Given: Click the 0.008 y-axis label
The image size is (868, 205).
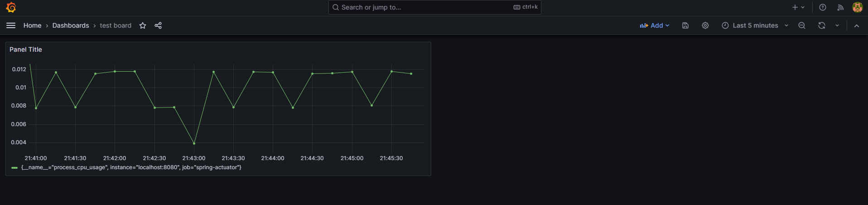Looking at the screenshot, I should click(x=19, y=106).
